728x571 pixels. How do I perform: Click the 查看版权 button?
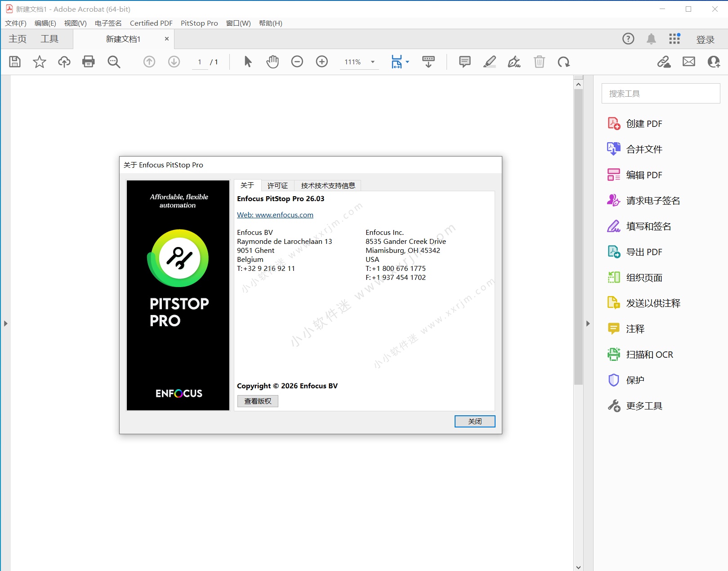[257, 401]
